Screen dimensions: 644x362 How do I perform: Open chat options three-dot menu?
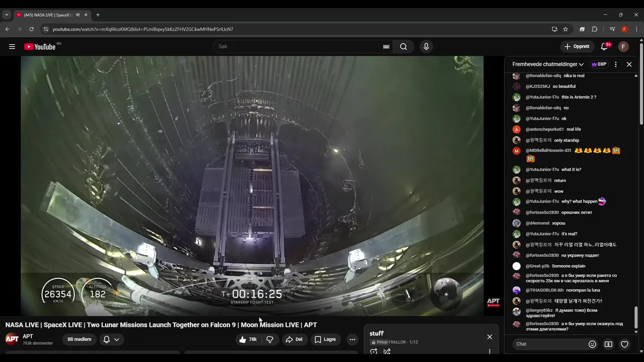click(616, 64)
